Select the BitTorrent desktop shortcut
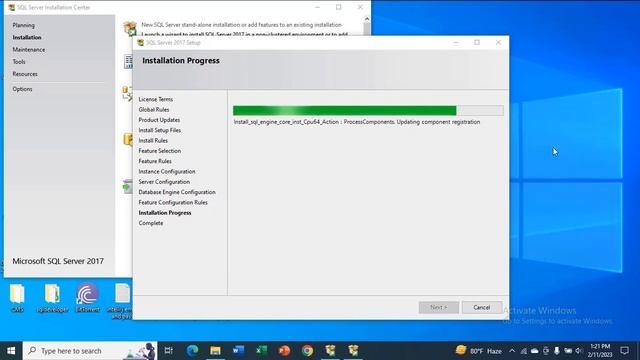This screenshot has height=360, width=640. tap(87, 298)
